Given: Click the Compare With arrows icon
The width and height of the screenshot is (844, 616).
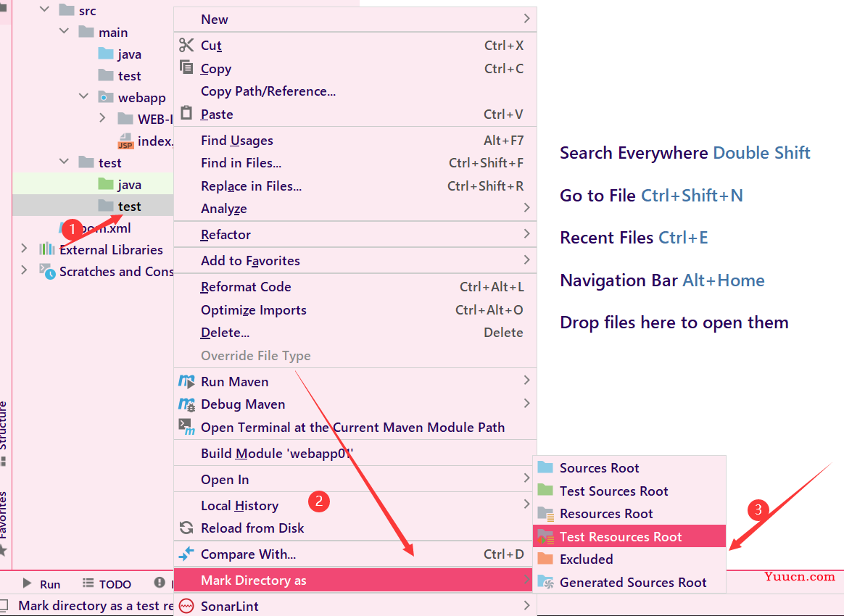Looking at the screenshot, I should pos(186,554).
